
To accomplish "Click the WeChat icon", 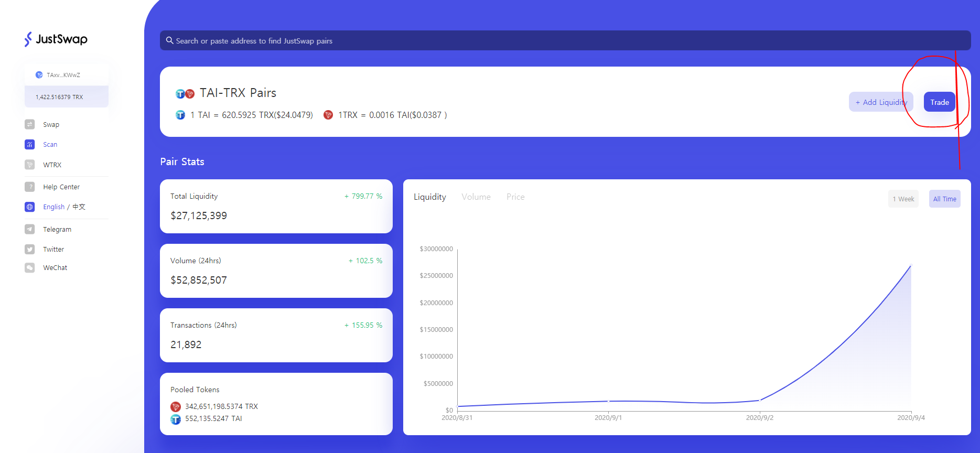I will click(x=30, y=267).
